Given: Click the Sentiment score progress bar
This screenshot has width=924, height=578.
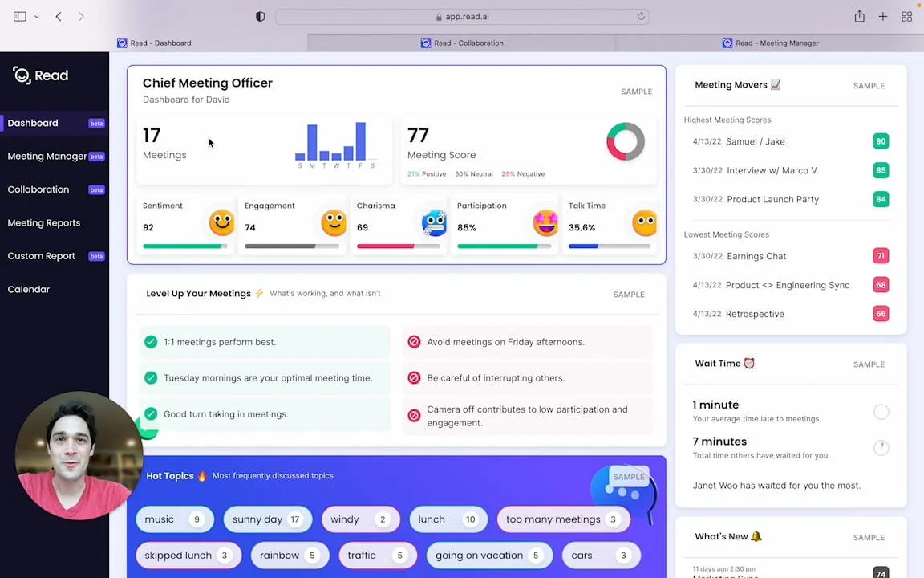Looking at the screenshot, I should click(184, 246).
